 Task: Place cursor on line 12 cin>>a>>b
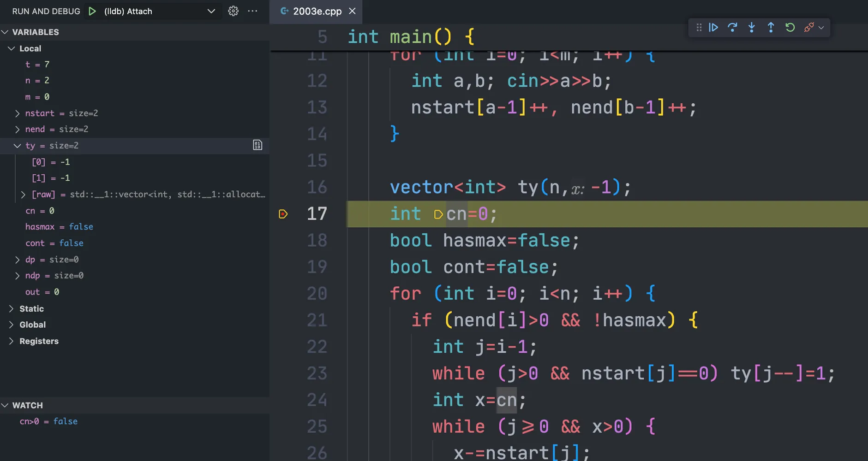pos(511,81)
